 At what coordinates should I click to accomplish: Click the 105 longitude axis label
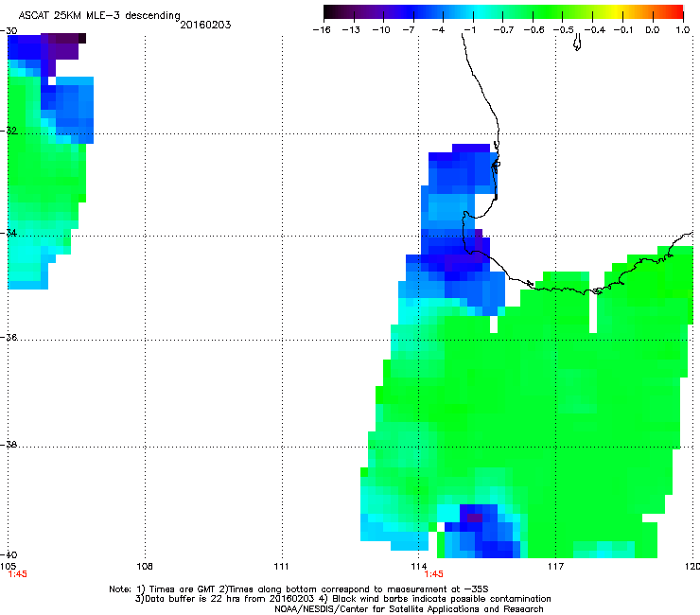click(x=8, y=567)
